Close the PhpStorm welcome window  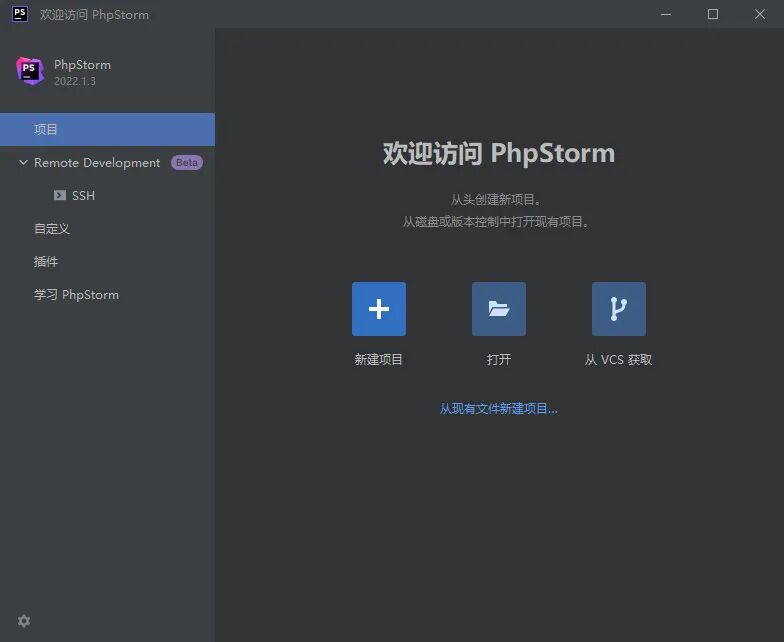[760, 14]
